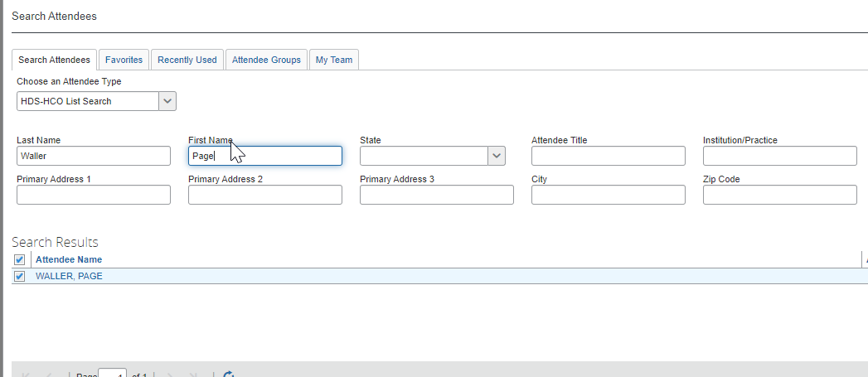Click the Primary Address 1 field

93,195
